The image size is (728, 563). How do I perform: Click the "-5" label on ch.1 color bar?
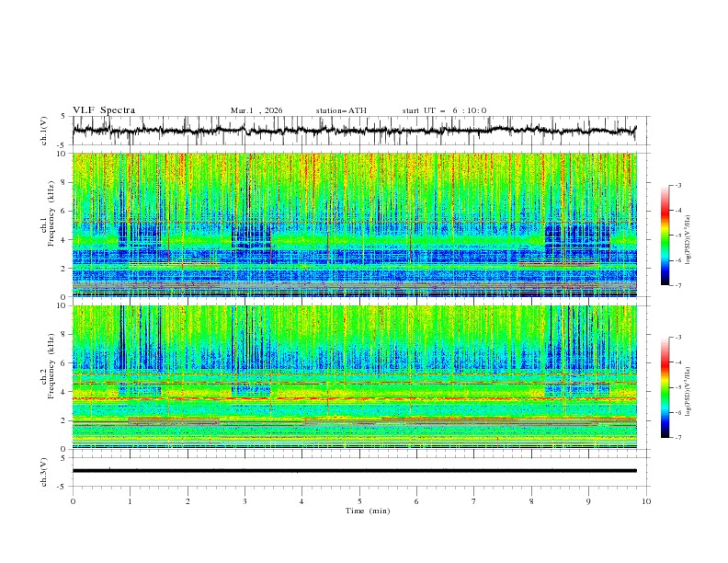tap(678, 236)
